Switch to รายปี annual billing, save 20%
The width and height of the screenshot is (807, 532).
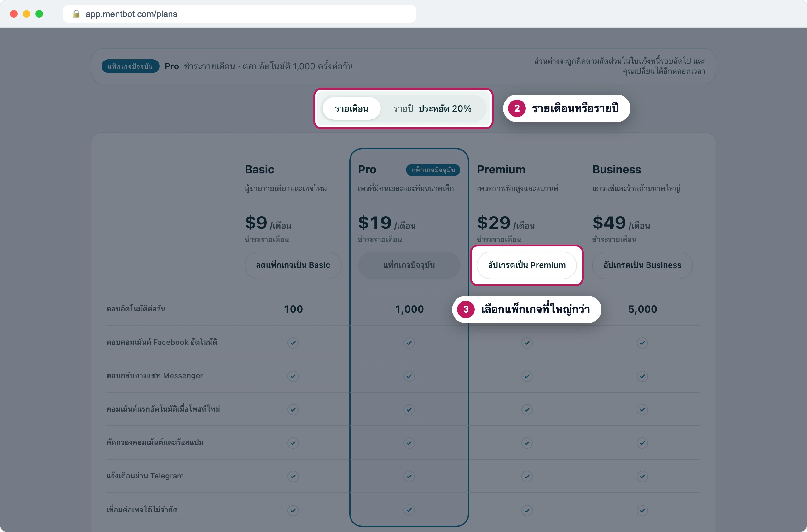click(433, 108)
